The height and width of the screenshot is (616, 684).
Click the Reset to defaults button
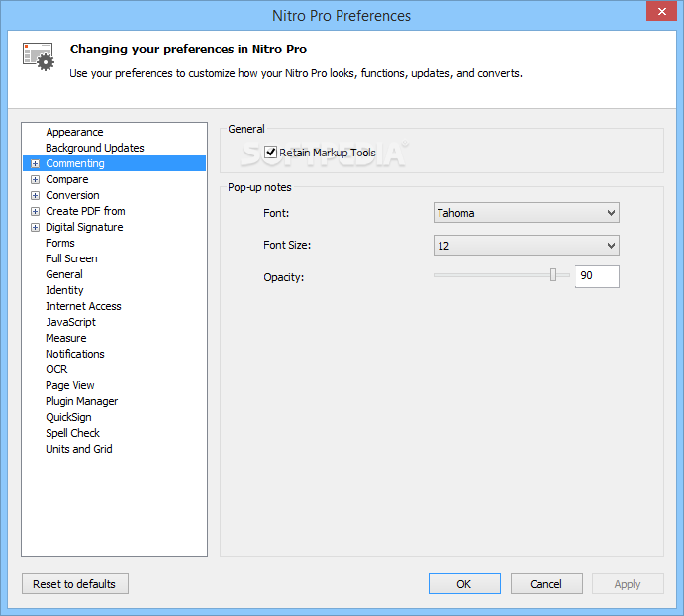74,584
